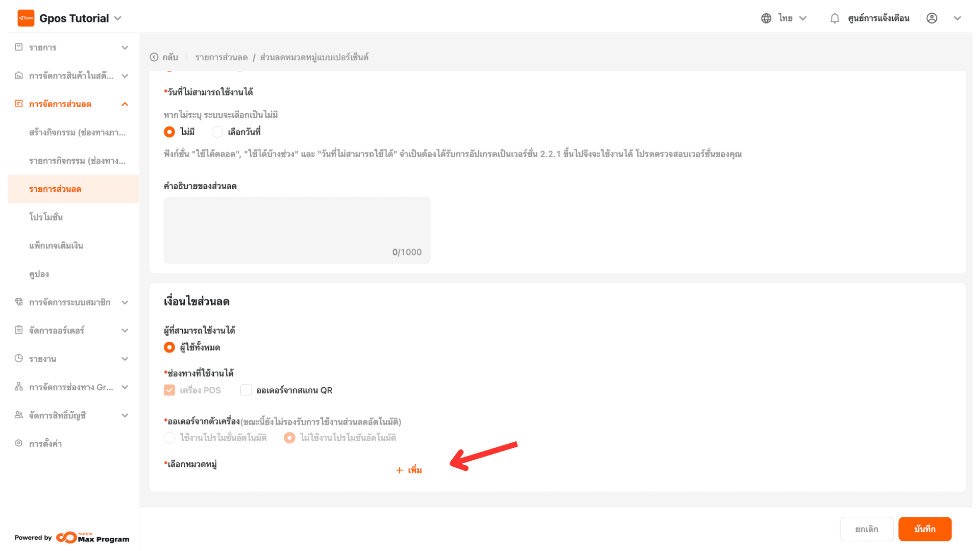
Task: Click the บันทึก save button
Action: (x=924, y=529)
